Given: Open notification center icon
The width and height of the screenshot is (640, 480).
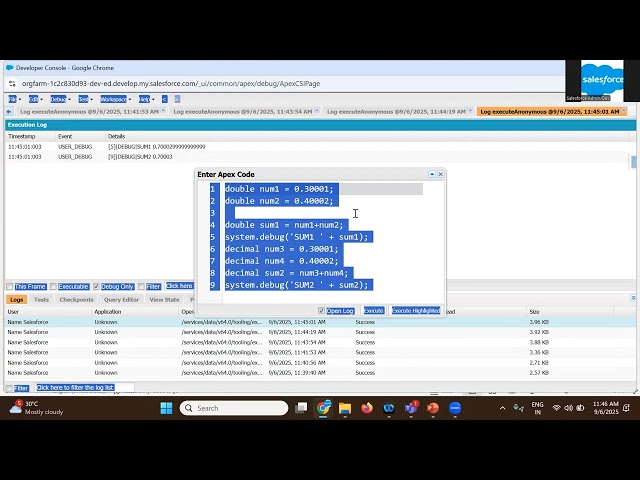Looking at the screenshot, I should (x=627, y=408).
